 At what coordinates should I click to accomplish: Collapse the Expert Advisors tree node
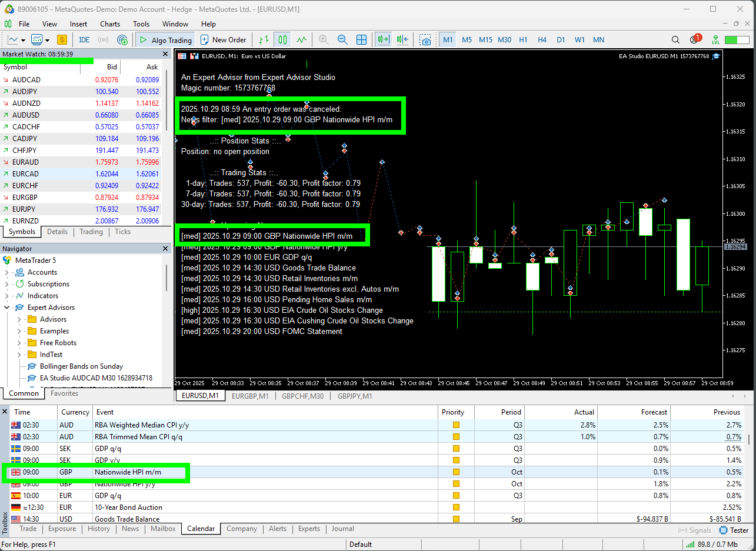(7, 308)
